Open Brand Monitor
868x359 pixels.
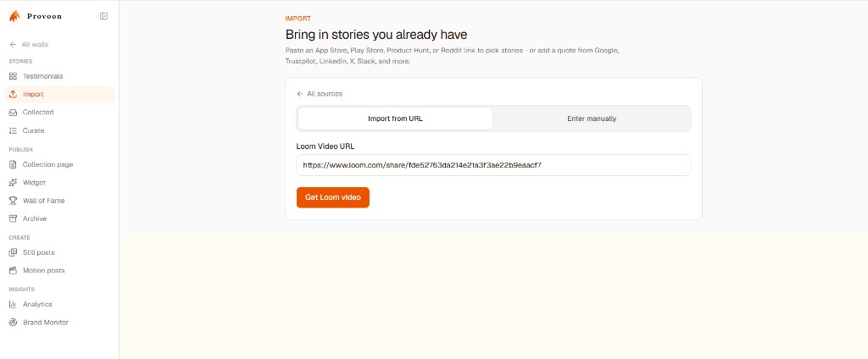click(x=59, y=323)
